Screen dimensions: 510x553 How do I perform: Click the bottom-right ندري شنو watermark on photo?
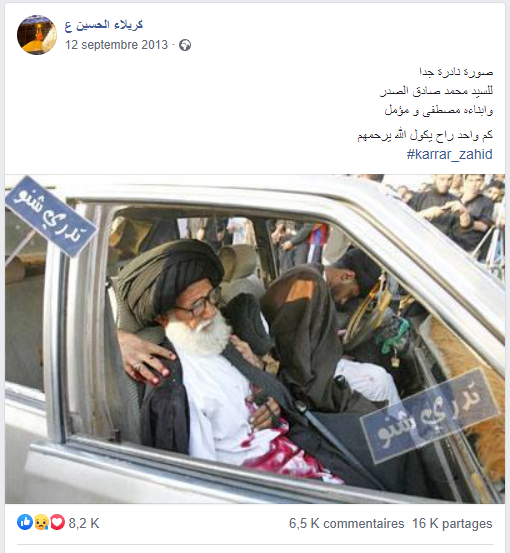(430, 417)
